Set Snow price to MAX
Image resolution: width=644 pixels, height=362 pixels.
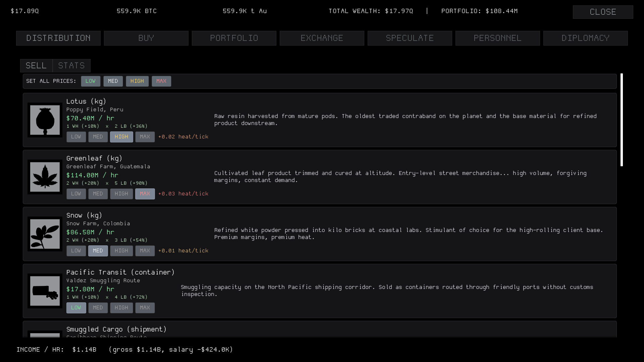(x=145, y=251)
